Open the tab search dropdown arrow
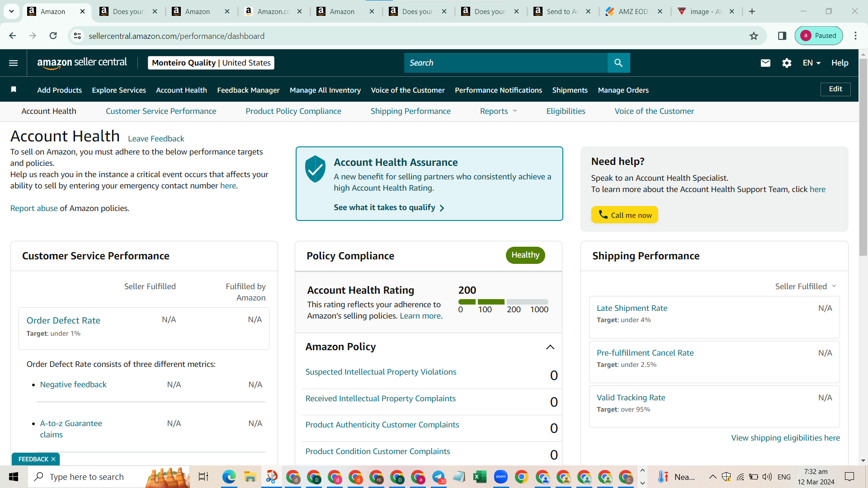The width and height of the screenshot is (868, 488). click(11, 11)
